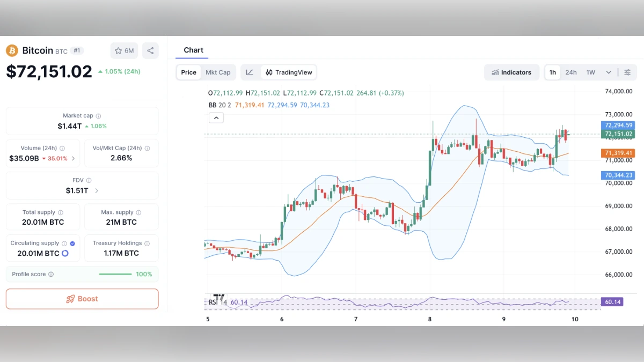The image size is (644, 362).
Task: Toggle the Price display mode
Action: pyautogui.click(x=188, y=72)
